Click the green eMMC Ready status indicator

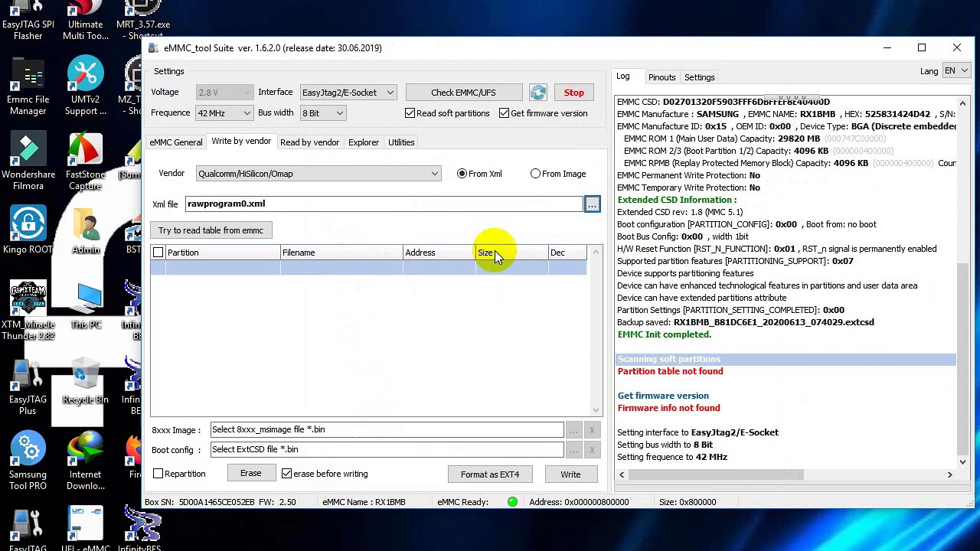512,502
